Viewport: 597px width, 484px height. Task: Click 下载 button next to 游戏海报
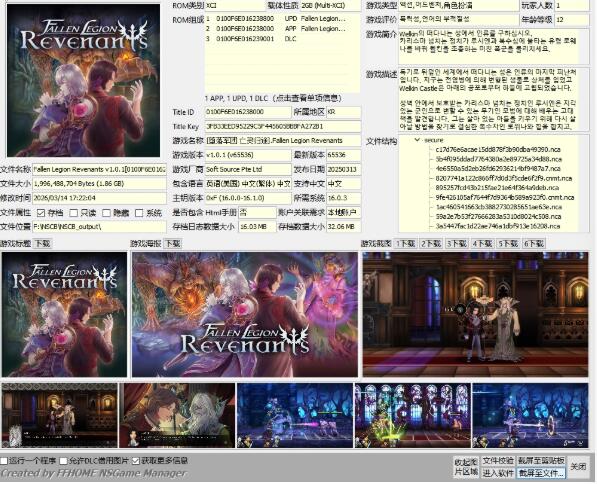pos(173,243)
